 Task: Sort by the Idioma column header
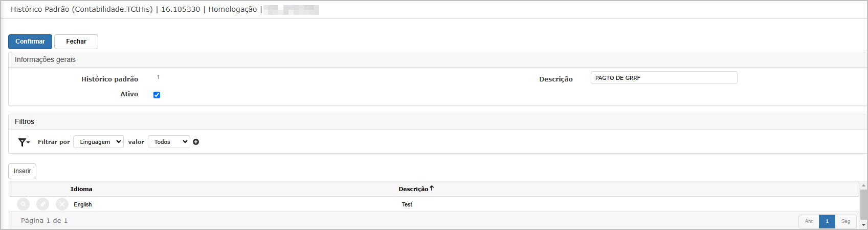click(81, 189)
